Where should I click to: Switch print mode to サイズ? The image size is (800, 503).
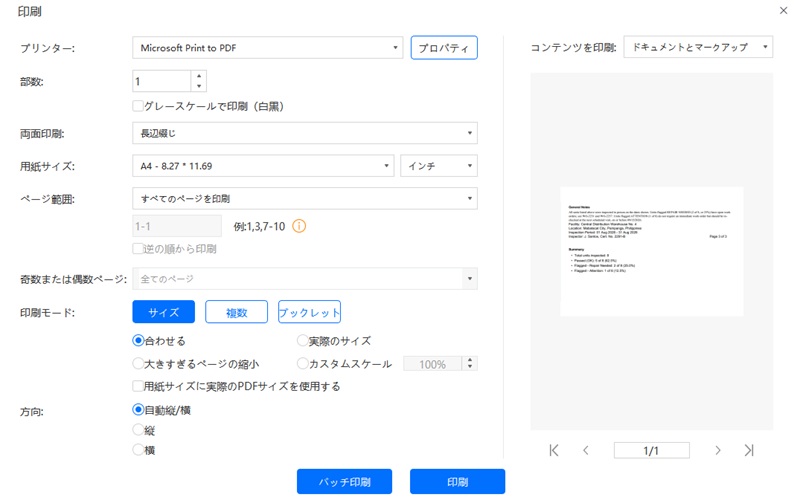pyautogui.click(x=163, y=312)
